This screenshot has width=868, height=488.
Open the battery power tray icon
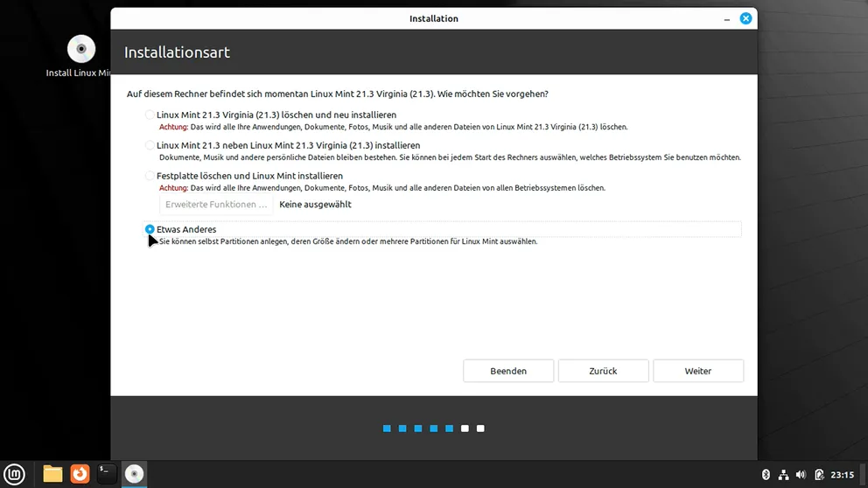pos(819,475)
